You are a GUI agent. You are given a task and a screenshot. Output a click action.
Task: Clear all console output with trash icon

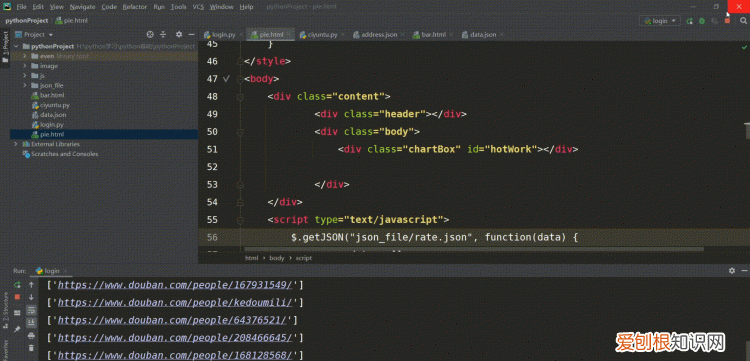tap(31, 348)
